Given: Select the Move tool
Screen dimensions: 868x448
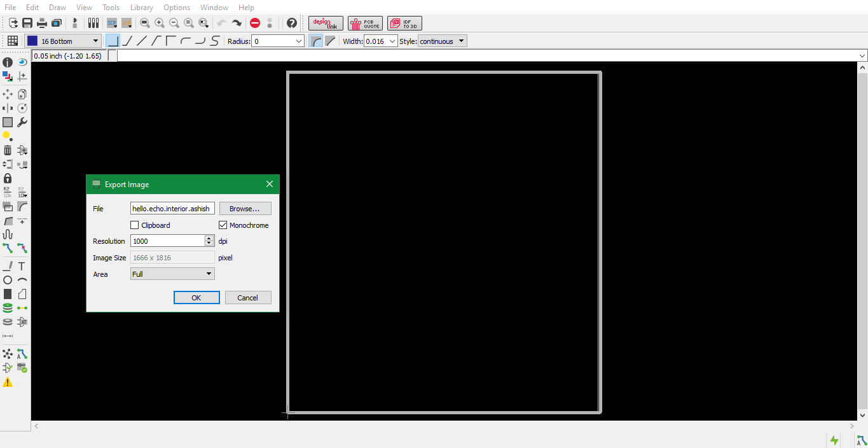Looking at the screenshot, I should [8, 94].
